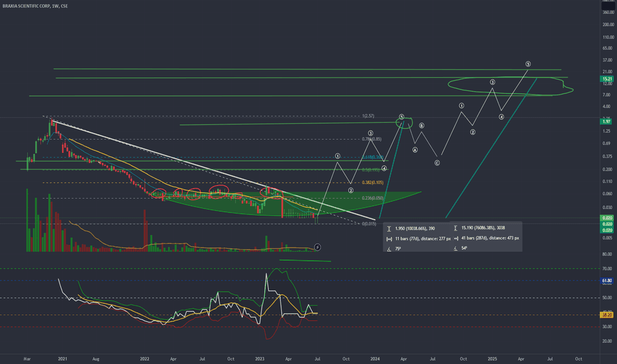
Task: Click the blue 61.80 indicator tag
Action: 607,281
